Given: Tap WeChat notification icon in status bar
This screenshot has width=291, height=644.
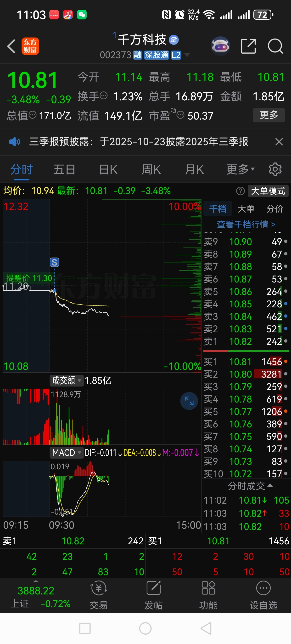Looking at the screenshot, I should [x=82, y=15].
